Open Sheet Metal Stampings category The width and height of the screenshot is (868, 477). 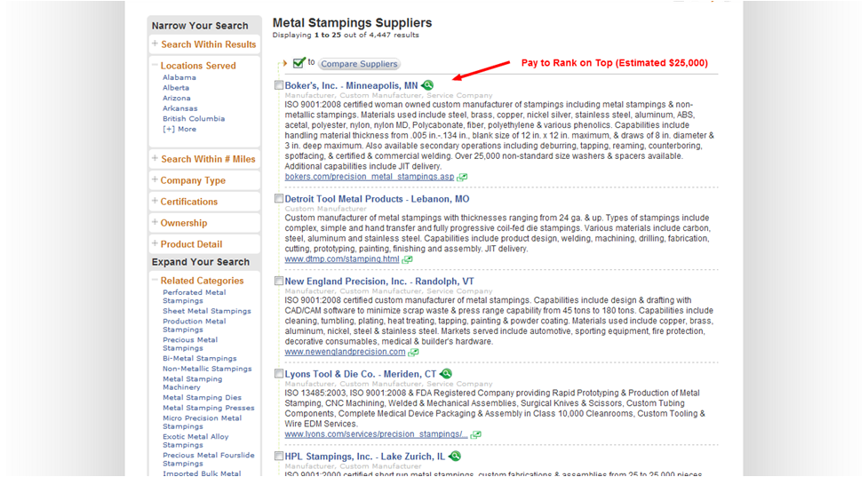[x=206, y=311]
